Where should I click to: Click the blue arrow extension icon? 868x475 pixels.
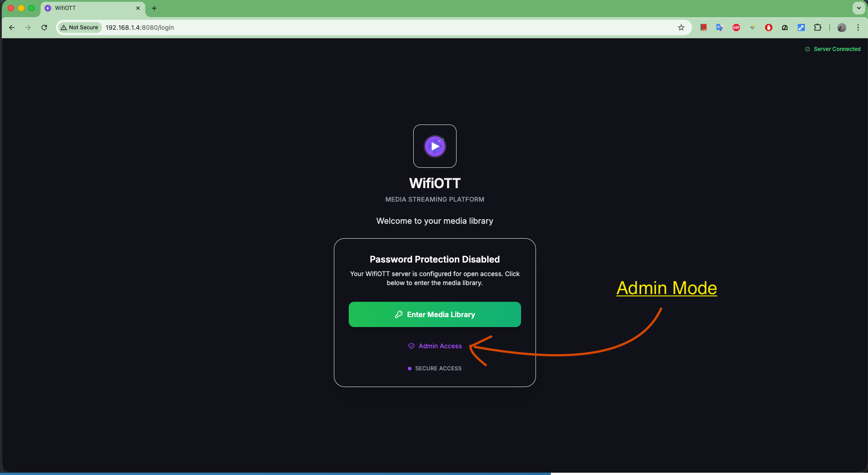pyautogui.click(x=801, y=28)
